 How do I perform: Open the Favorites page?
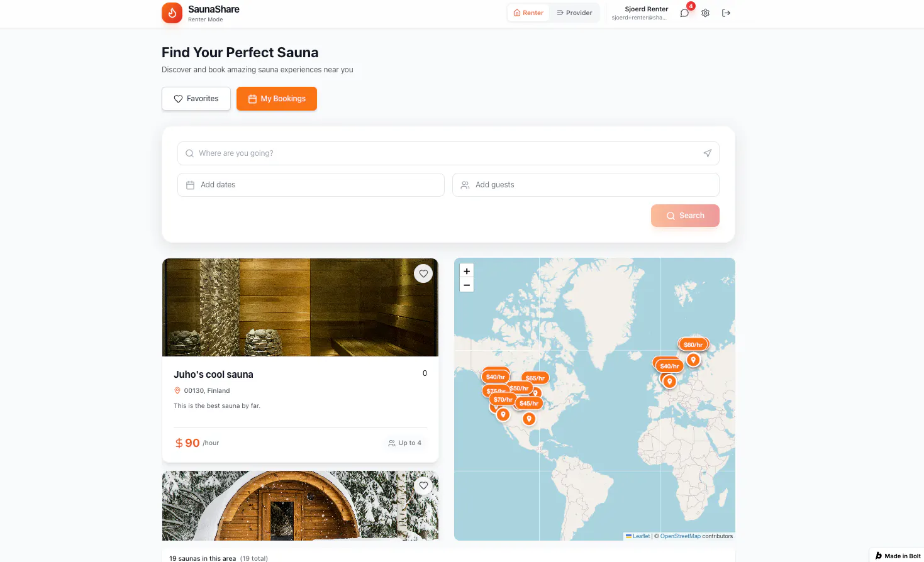click(196, 99)
